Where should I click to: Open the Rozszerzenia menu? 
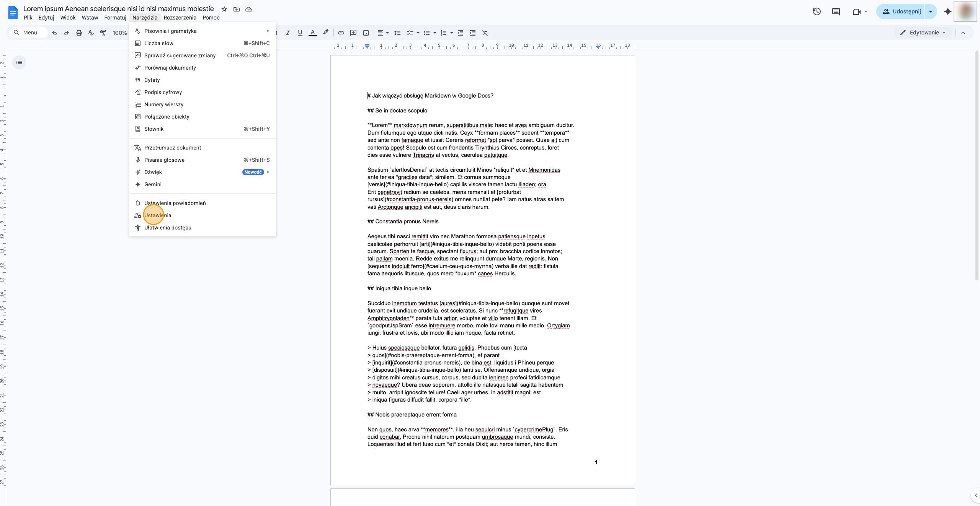[180, 18]
